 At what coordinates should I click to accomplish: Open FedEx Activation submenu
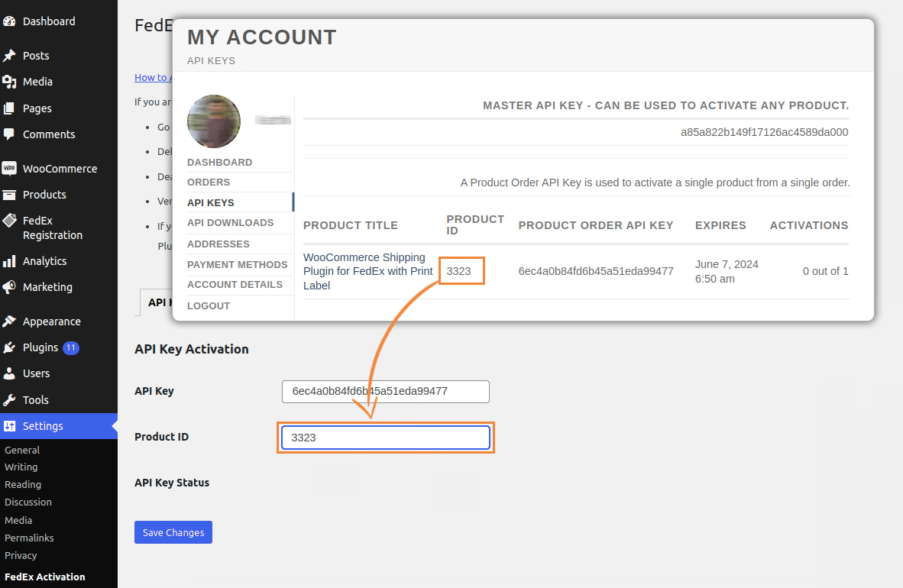45,577
